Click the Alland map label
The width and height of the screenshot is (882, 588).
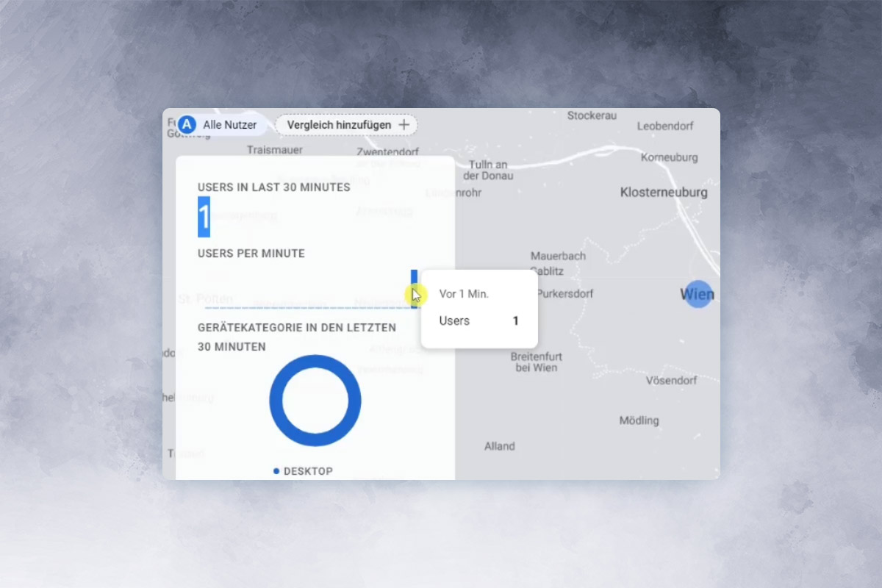500,446
